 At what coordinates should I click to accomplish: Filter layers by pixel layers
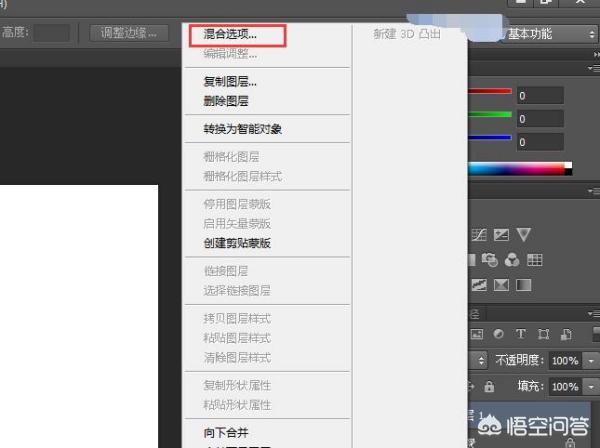coord(477,334)
